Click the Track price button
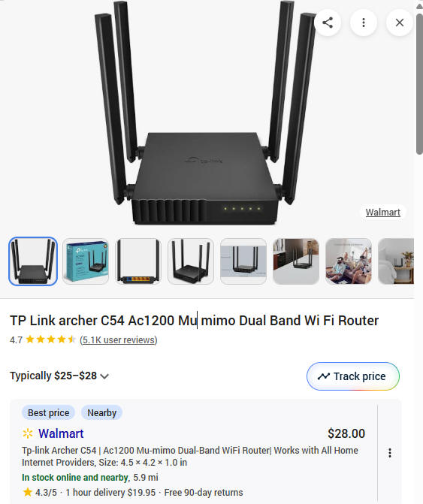Image resolution: width=423 pixels, height=504 pixels. click(353, 376)
